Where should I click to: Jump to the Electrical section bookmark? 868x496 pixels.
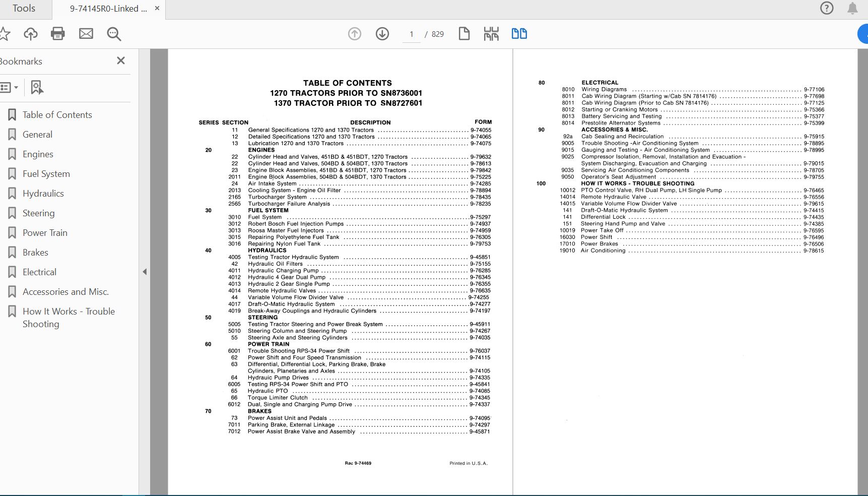pos(39,272)
